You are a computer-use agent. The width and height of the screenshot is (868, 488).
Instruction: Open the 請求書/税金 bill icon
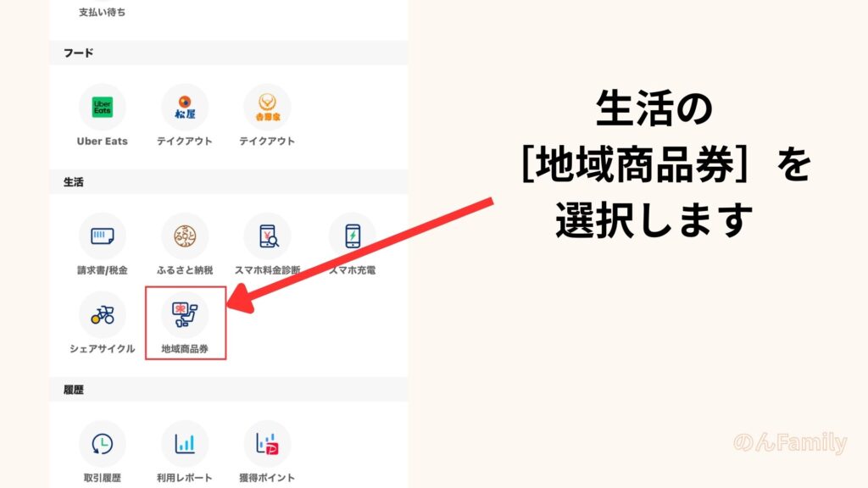(103, 236)
